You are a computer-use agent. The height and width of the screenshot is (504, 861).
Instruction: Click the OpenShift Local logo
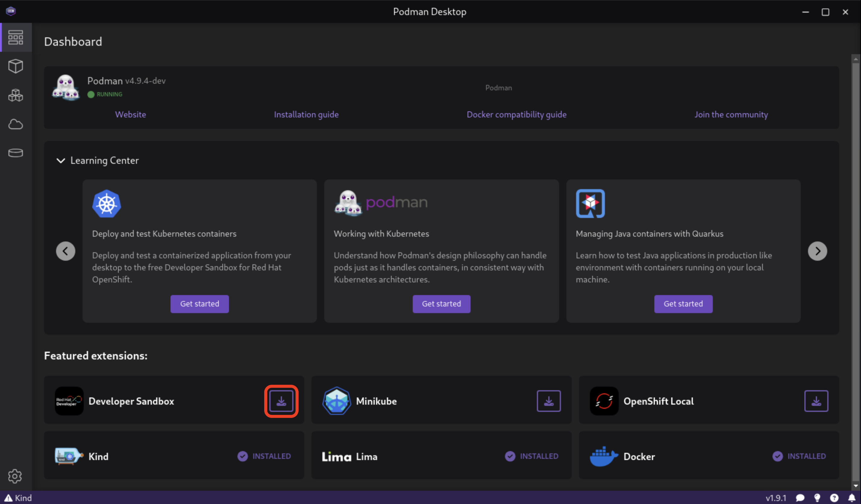click(x=604, y=401)
